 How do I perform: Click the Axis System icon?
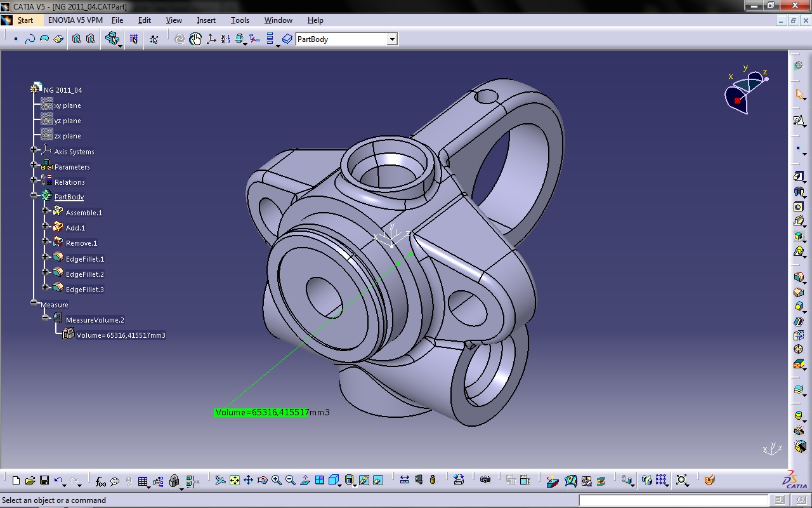[x=211, y=39]
